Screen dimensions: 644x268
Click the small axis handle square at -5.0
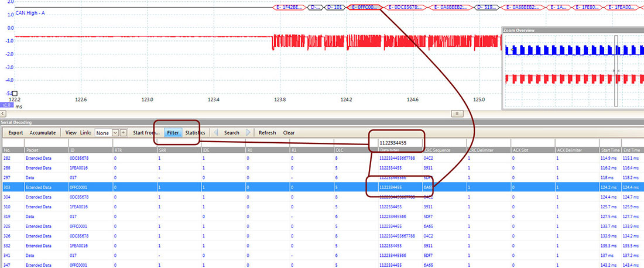15,93
